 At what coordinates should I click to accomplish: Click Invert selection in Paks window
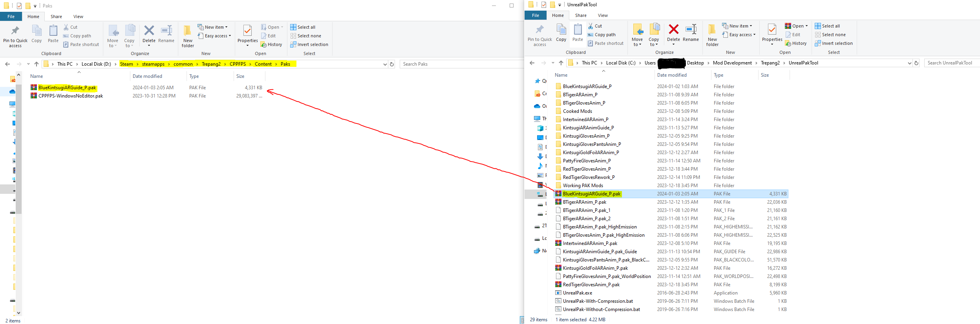click(309, 44)
